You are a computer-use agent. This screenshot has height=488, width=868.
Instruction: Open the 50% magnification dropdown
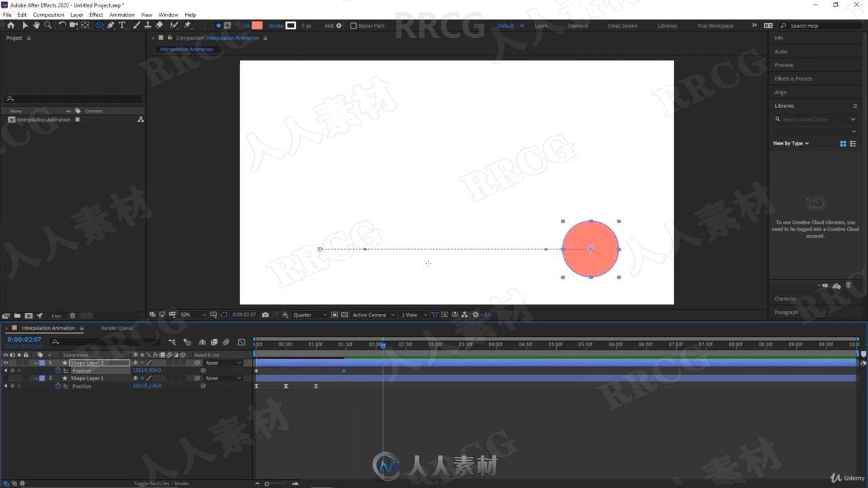click(x=193, y=314)
